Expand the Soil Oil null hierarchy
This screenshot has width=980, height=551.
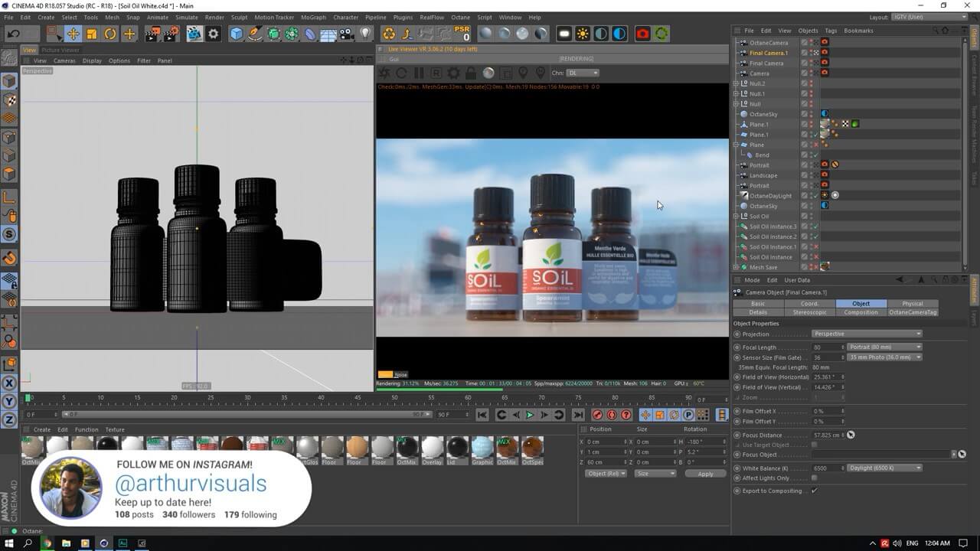point(736,216)
